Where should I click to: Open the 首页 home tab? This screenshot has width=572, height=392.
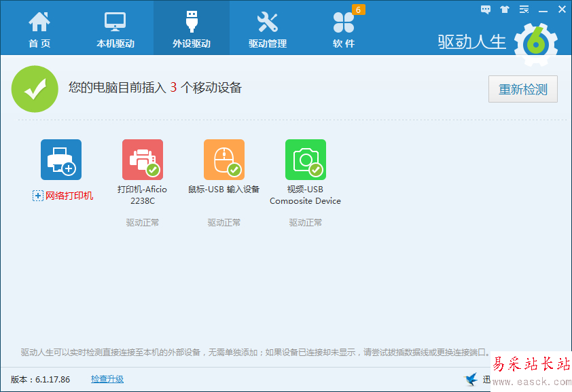(39, 29)
